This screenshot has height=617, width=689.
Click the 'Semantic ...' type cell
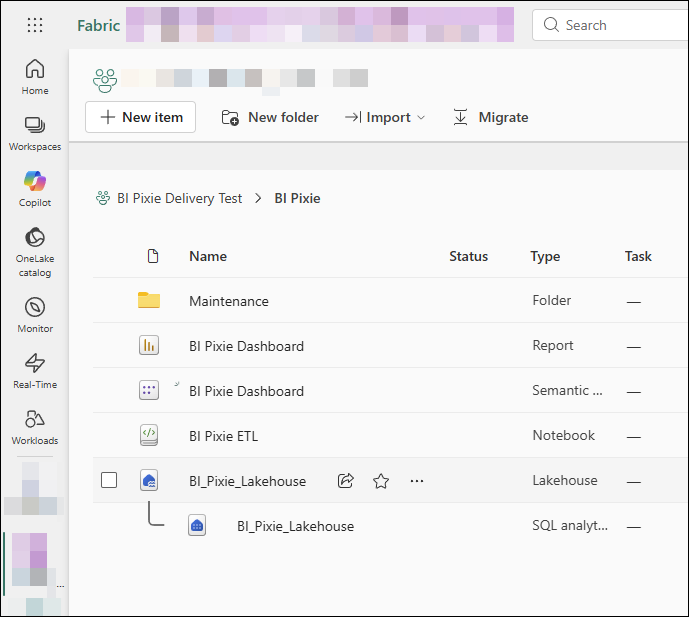[x=567, y=390]
